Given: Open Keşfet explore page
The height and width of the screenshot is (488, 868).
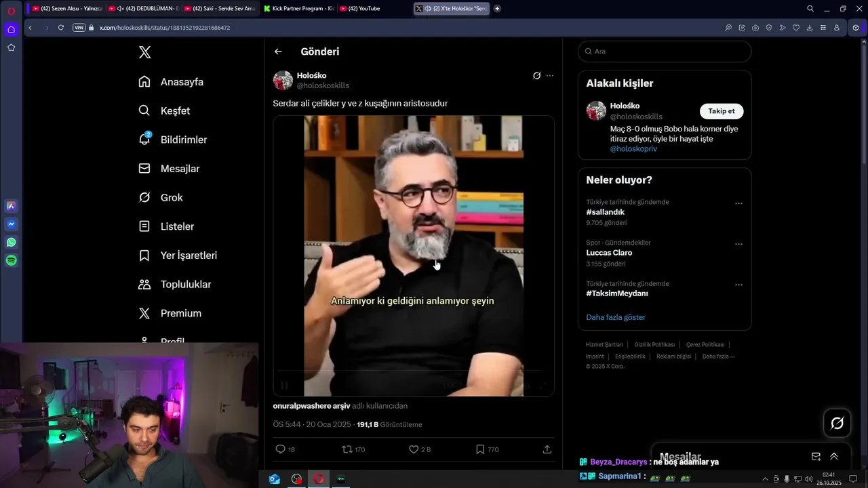Looking at the screenshot, I should pyautogui.click(x=164, y=110).
